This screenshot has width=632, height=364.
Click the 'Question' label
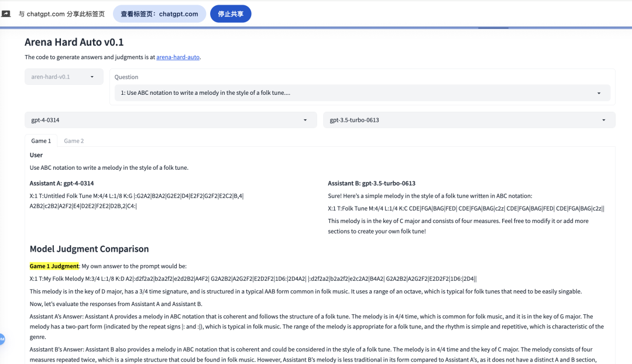click(x=126, y=77)
